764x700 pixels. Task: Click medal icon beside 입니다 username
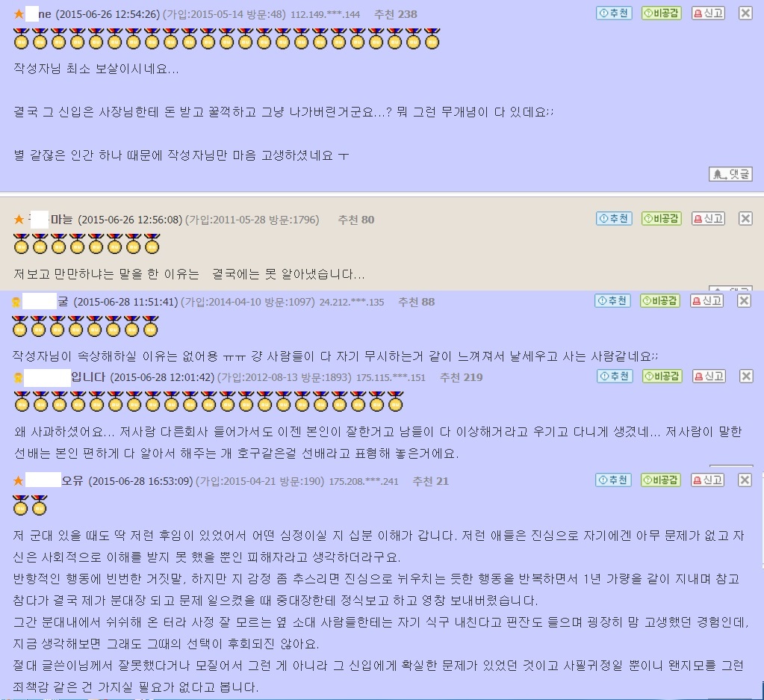click(18, 377)
